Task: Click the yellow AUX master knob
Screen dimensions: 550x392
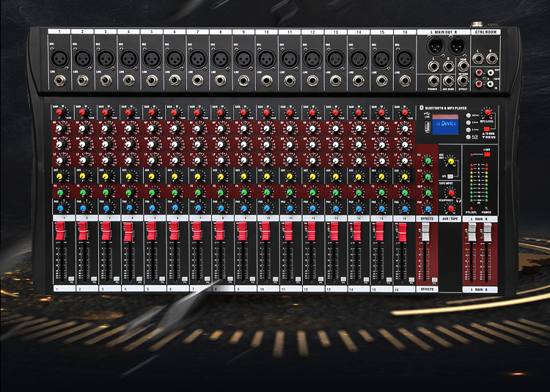Action: click(451, 160)
